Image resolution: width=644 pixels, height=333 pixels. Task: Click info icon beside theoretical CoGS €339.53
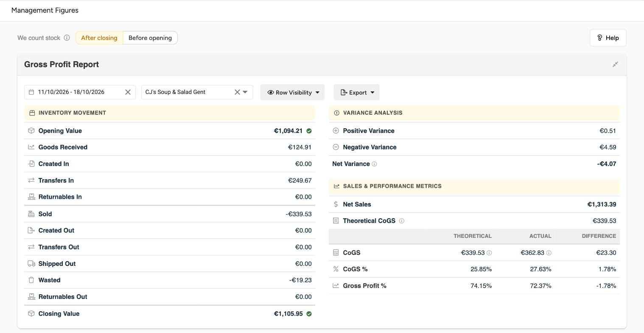(x=489, y=253)
